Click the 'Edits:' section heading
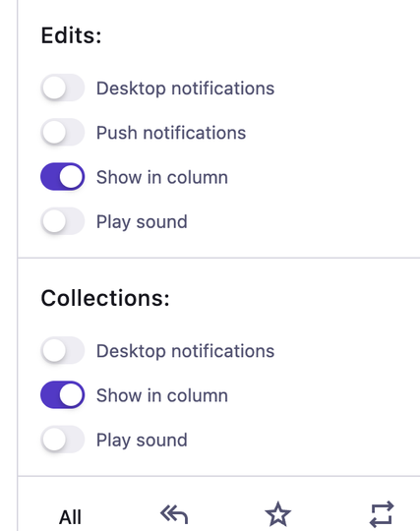The height and width of the screenshot is (531, 420). click(x=71, y=35)
